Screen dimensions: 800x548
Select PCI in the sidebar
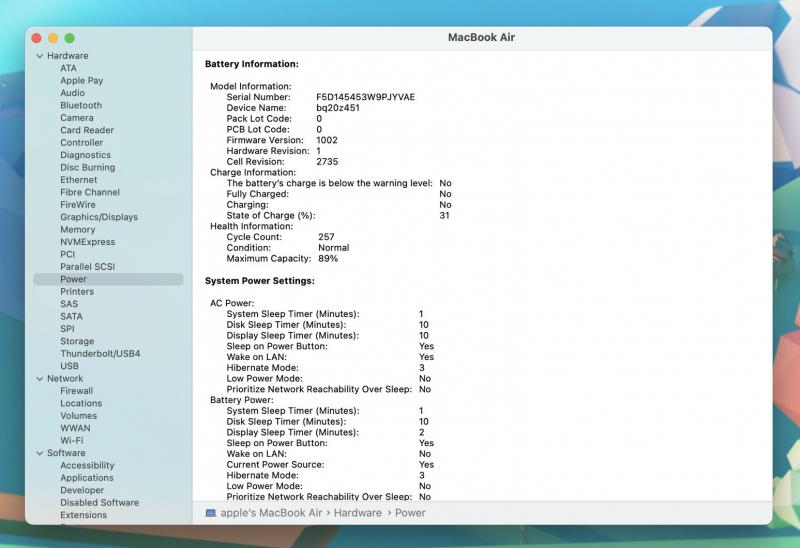67,254
